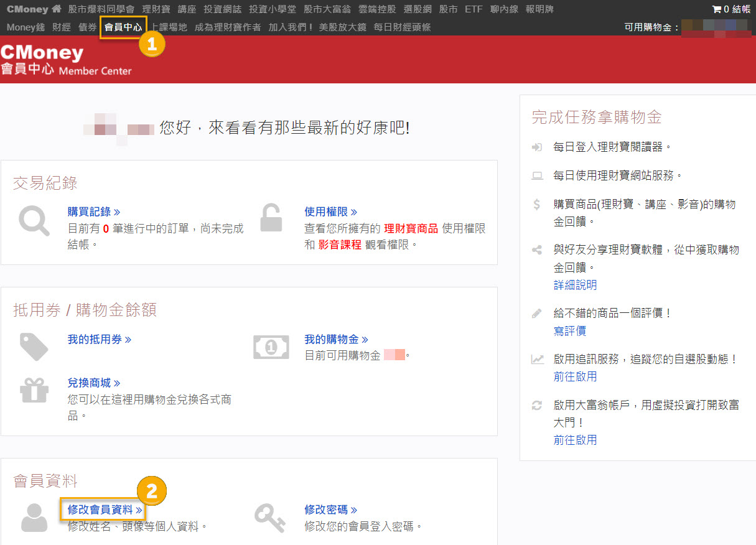Open 股市大富翁 in top navigation
Image resolution: width=756 pixels, height=545 pixels.
(327, 9)
